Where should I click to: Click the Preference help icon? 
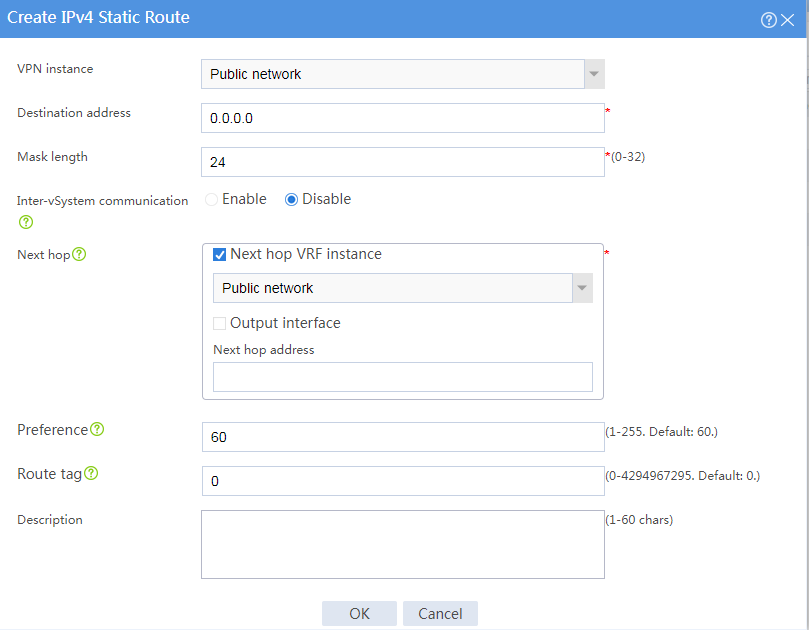coord(97,429)
